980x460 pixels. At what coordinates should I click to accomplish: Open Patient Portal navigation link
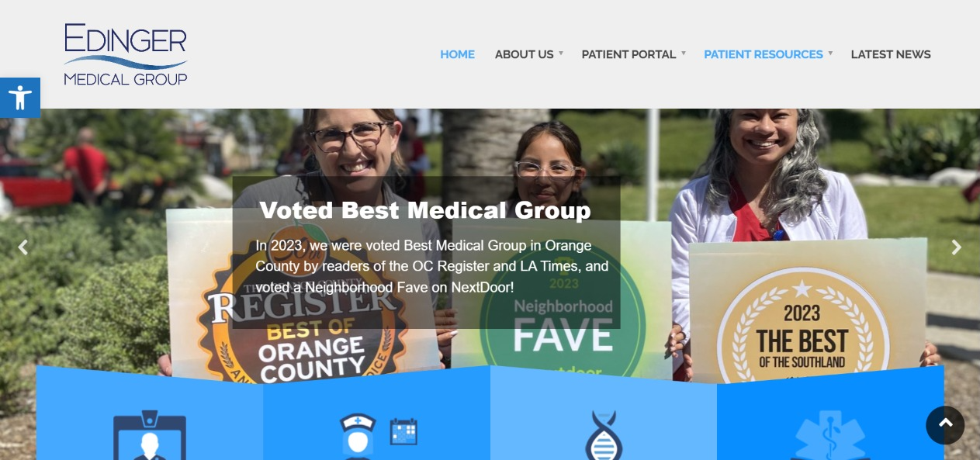(629, 54)
